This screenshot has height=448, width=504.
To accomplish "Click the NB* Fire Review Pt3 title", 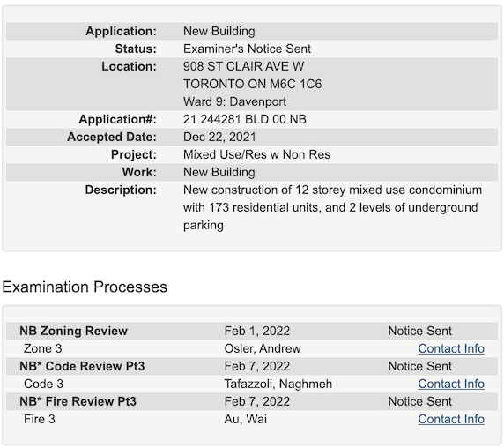I will (x=78, y=401).
